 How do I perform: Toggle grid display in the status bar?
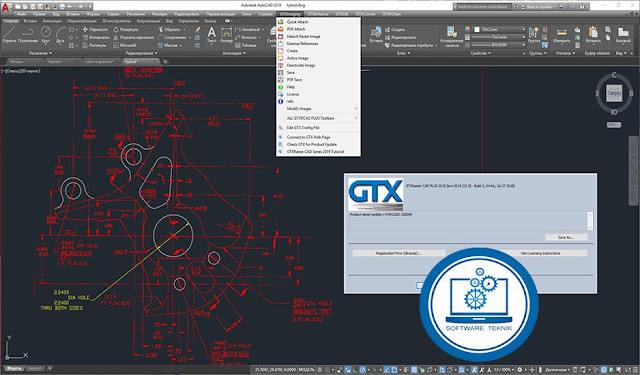coord(320,370)
